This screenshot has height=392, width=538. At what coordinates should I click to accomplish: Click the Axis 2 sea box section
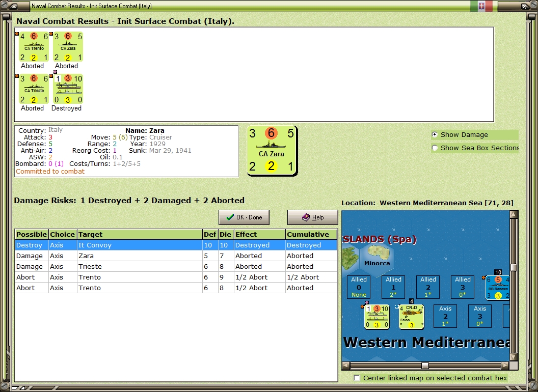[445, 316]
